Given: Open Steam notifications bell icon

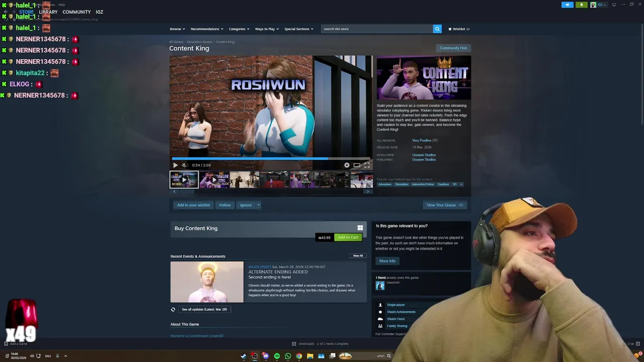Looking at the screenshot, I should tap(582, 5).
